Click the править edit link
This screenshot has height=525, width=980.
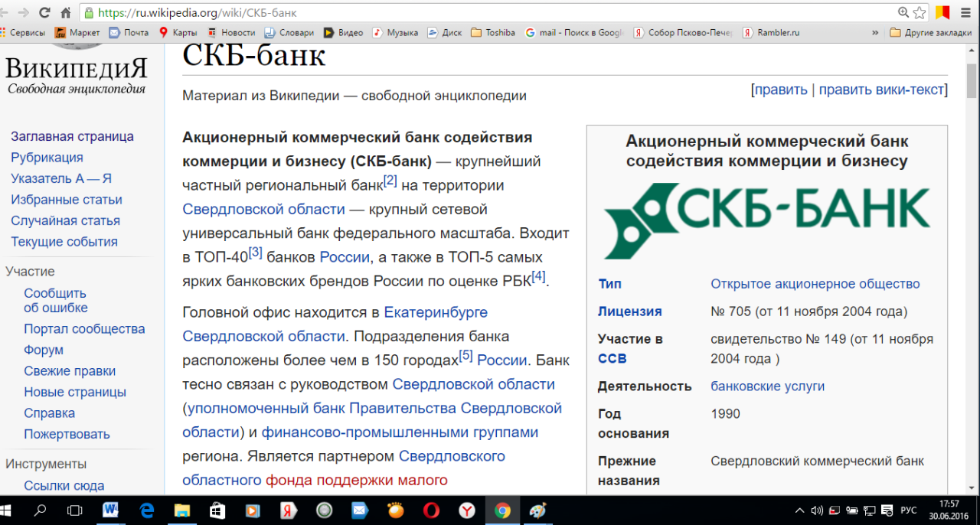(781, 90)
